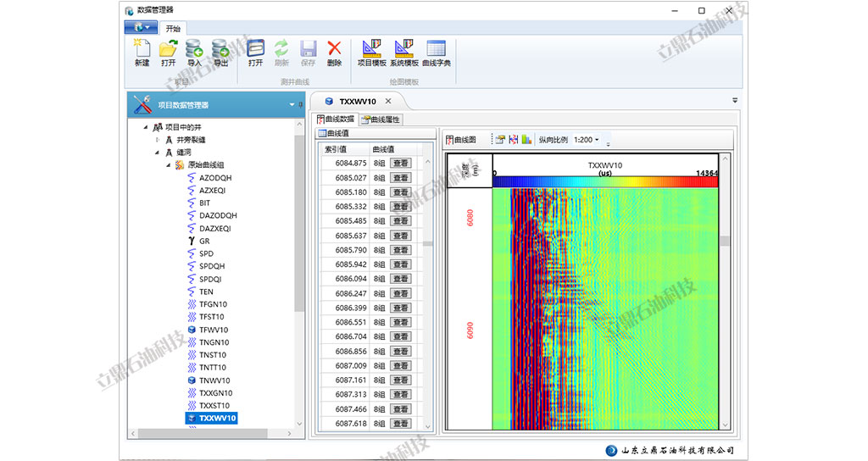Select the TEN curve
The width and height of the screenshot is (868, 461).
[206, 292]
